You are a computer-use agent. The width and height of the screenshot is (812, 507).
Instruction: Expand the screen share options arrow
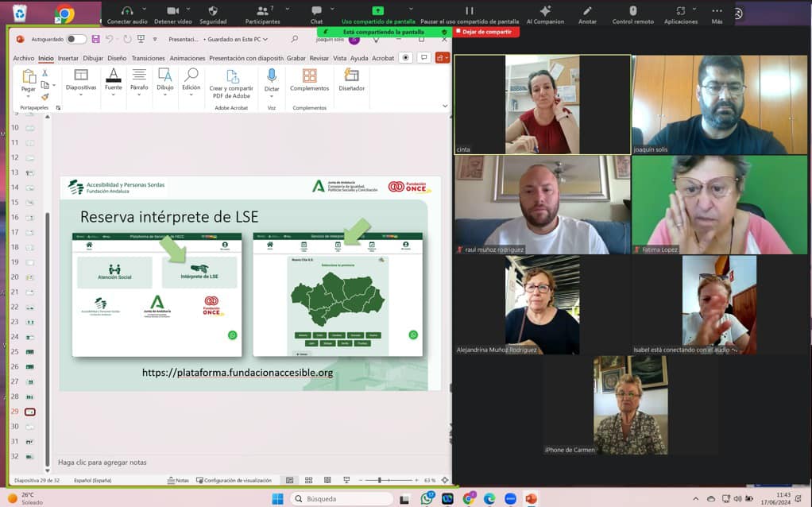click(x=412, y=9)
